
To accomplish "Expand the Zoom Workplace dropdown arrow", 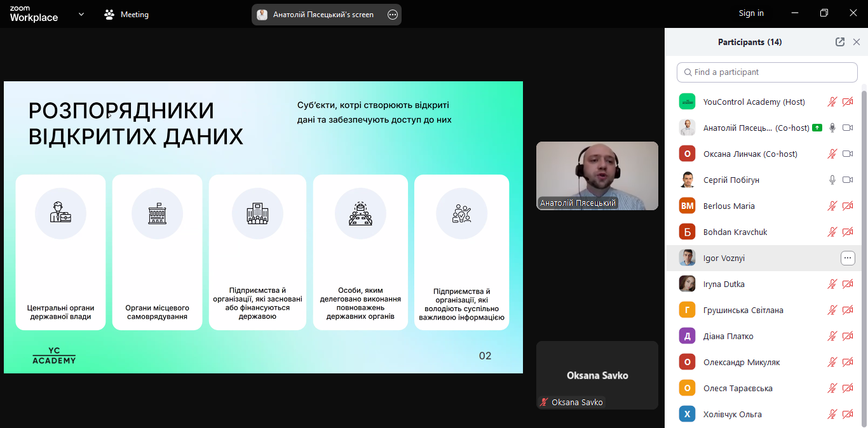I will pos(81,14).
